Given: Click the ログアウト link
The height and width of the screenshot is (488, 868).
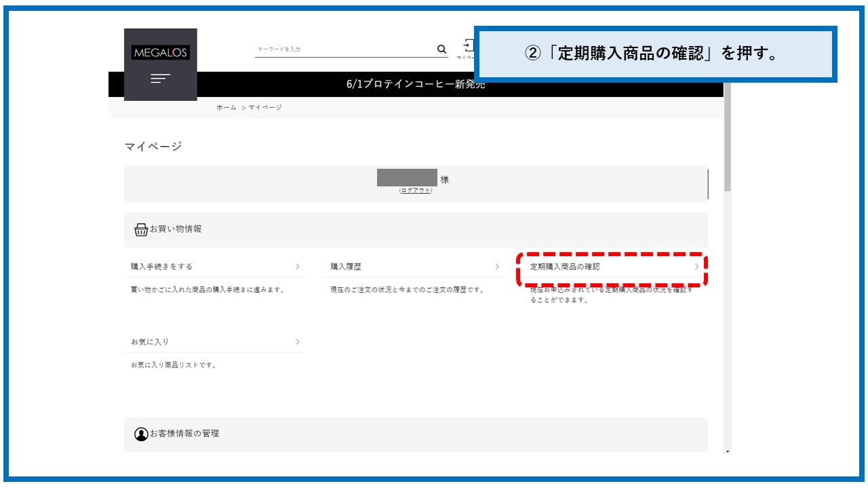Looking at the screenshot, I should (415, 190).
